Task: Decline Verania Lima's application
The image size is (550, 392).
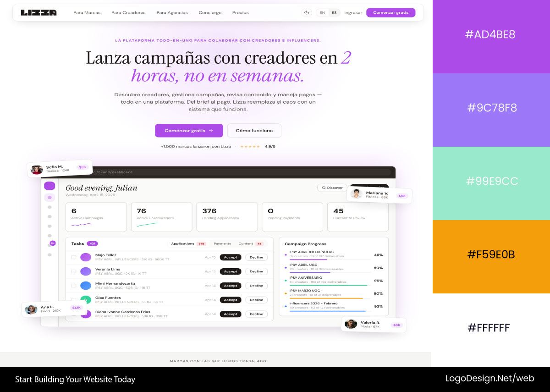Action: click(x=257, y=271)
